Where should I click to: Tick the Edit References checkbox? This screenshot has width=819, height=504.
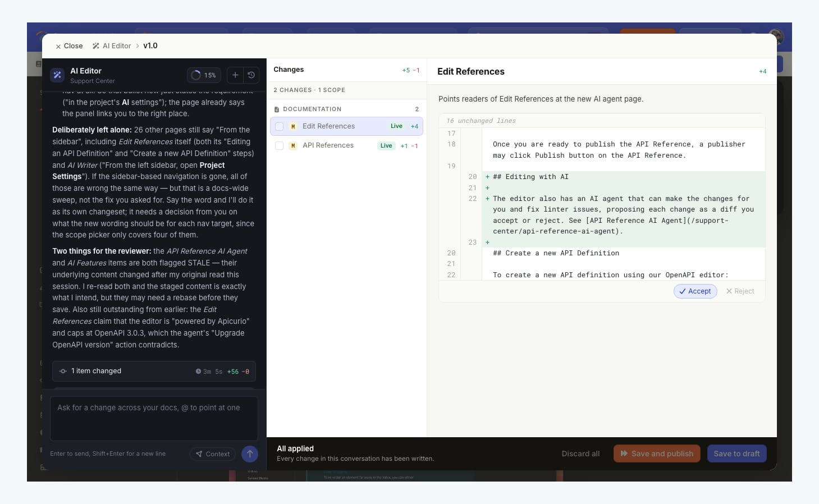pos(279,126)
